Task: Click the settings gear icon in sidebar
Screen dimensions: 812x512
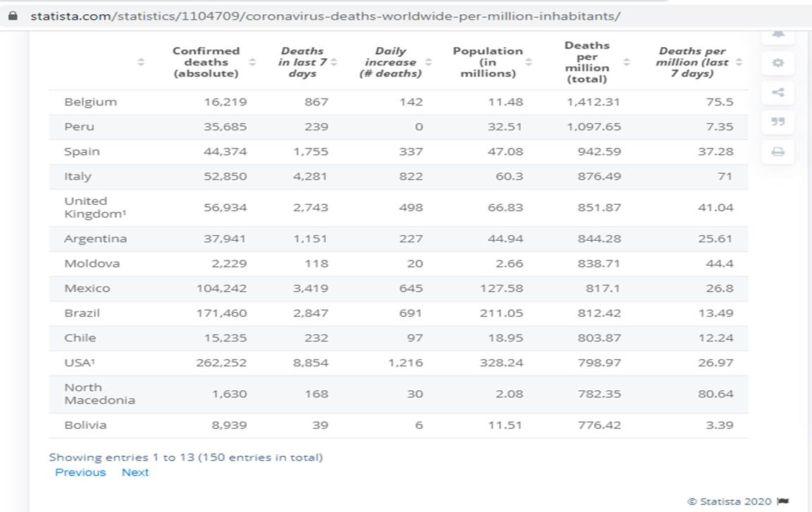Action: (x=778, y=63)
